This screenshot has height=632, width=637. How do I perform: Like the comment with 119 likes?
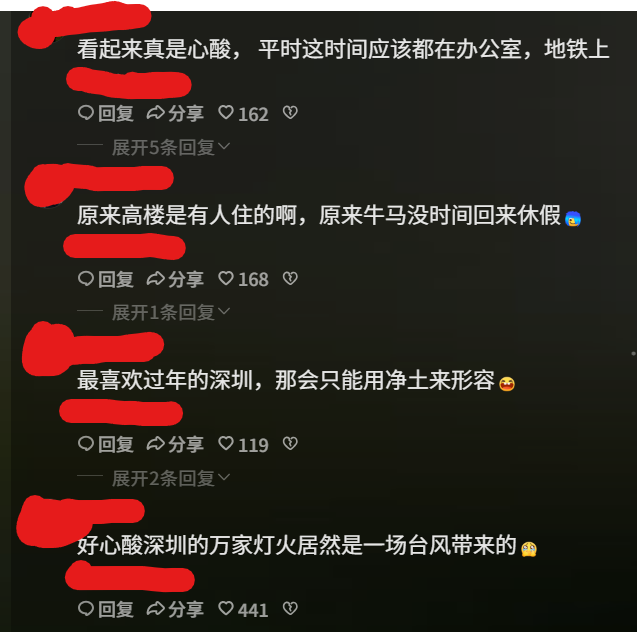(243, 445)
